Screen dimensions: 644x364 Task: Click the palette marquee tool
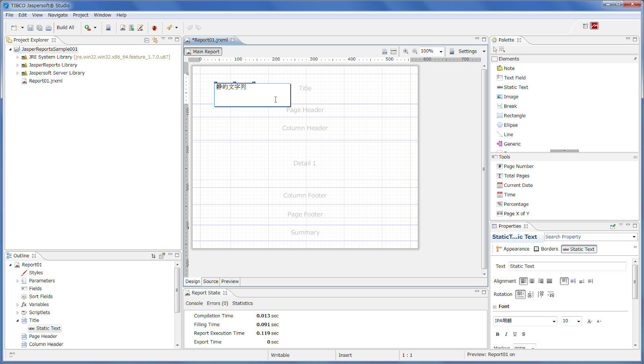pos(502,49)
